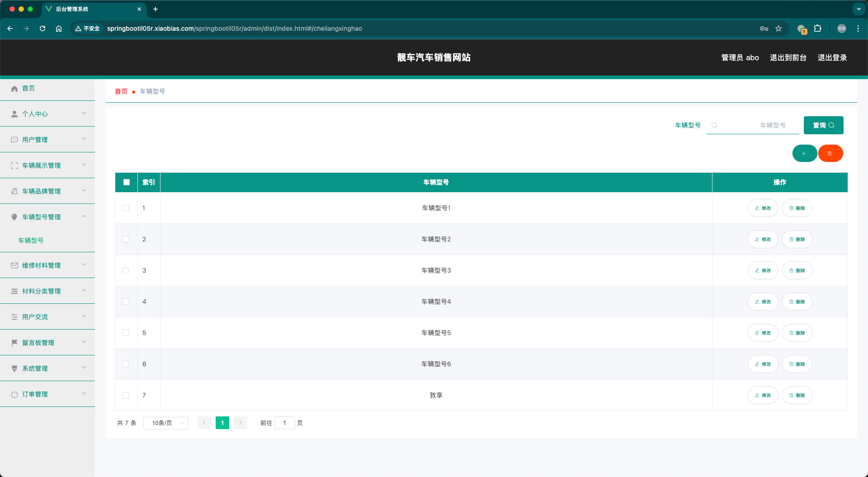868x477 pixels.
Task: Click the browser profile avatar icon
Action: pos(842,28)
